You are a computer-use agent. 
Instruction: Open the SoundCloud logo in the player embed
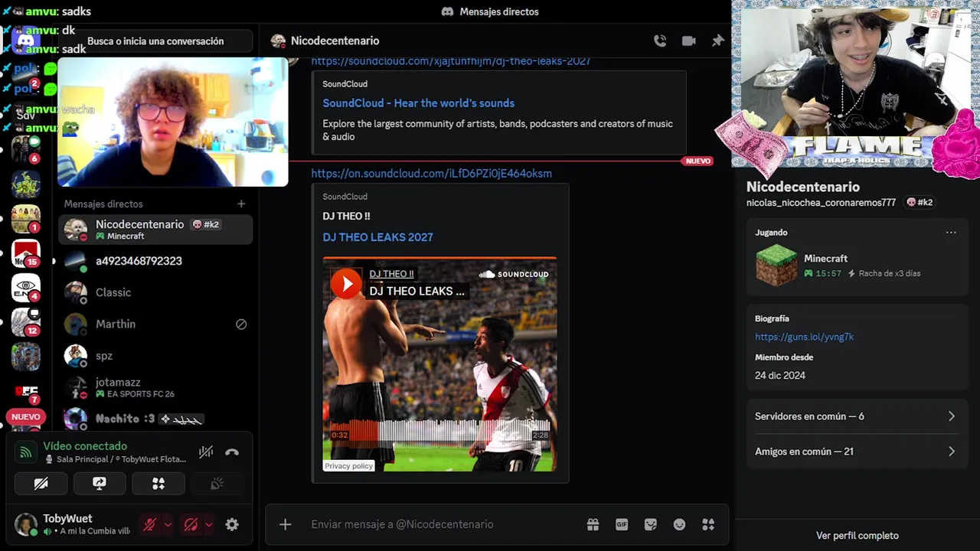[514, 274]
